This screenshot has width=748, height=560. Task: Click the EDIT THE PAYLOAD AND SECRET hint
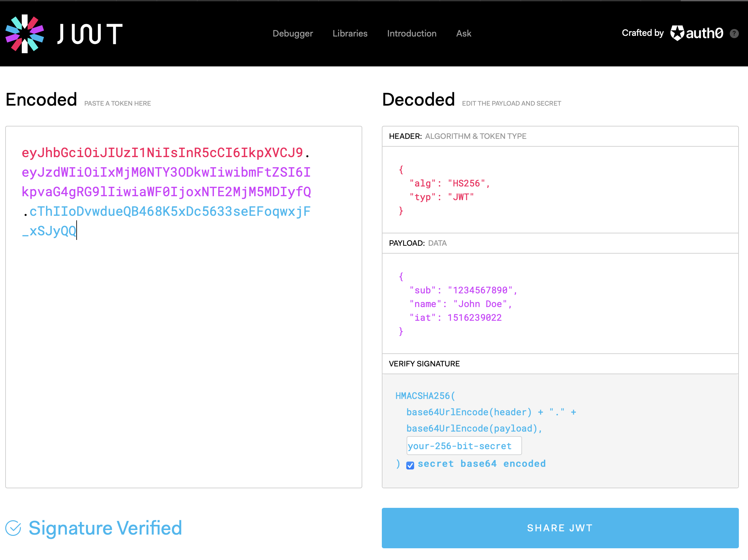coord(511,103)
